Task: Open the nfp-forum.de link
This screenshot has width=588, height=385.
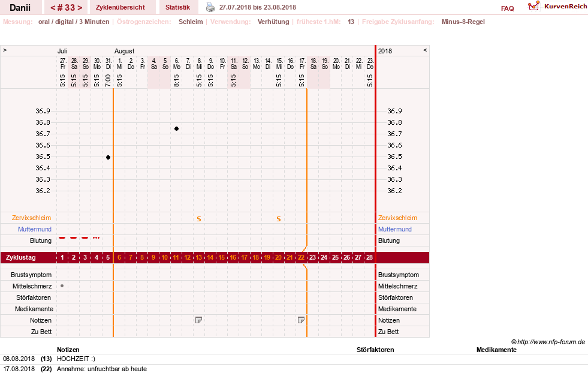Action: tap(551, 342)
